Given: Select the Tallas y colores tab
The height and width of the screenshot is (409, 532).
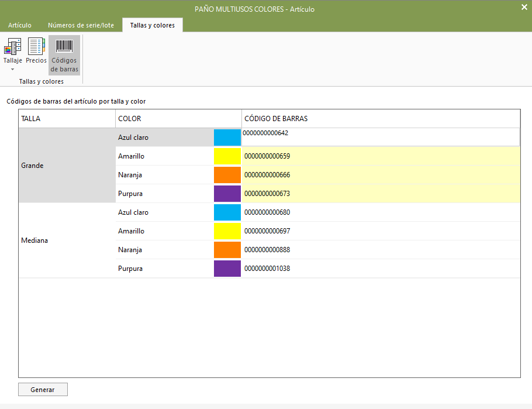Looking at the screenshot, I should tap(153, 25).
